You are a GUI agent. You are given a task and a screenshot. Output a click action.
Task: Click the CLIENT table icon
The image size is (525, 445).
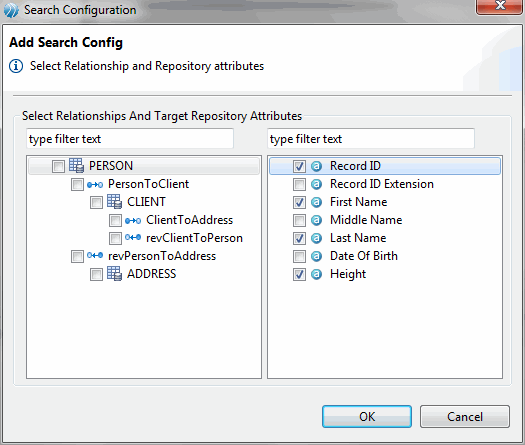point(115,202)
